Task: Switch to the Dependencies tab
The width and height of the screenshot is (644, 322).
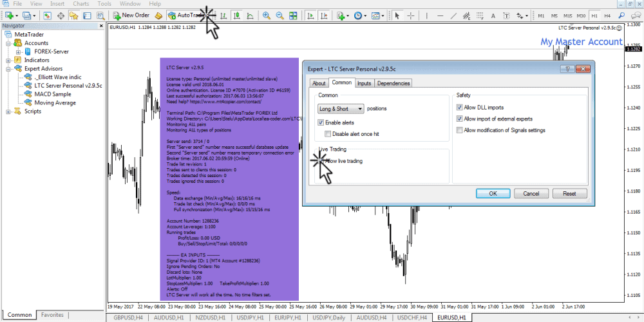Action: tap(393, 83)
